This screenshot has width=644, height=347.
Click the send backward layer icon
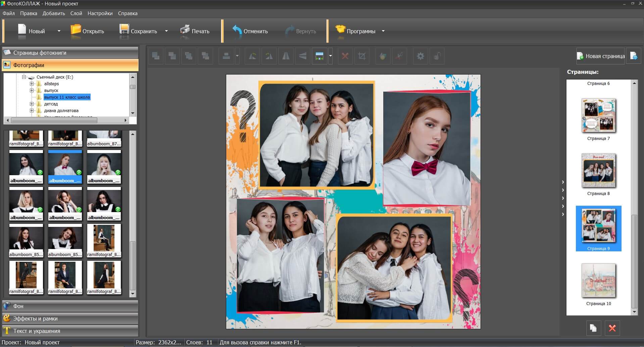point(172,56)
